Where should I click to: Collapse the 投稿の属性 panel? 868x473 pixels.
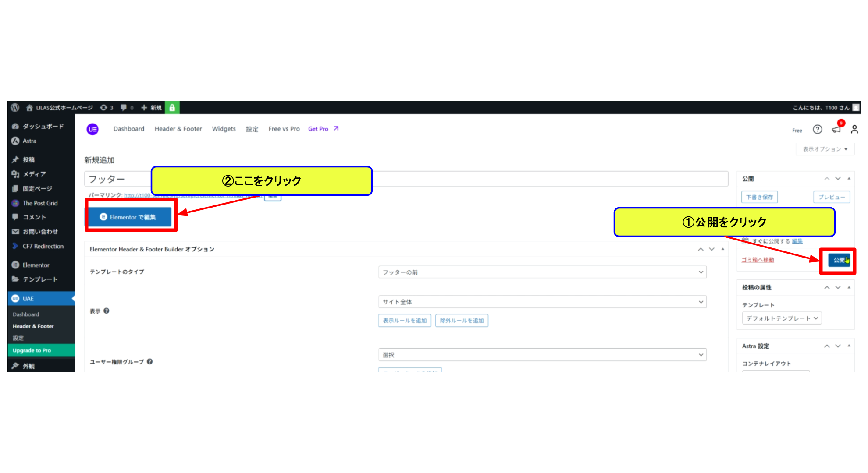pos(849,288)
